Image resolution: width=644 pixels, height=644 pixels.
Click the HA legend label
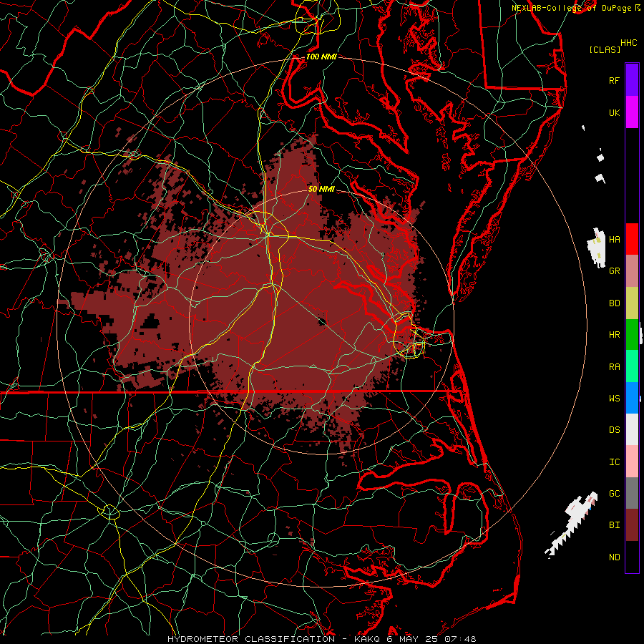614,239
